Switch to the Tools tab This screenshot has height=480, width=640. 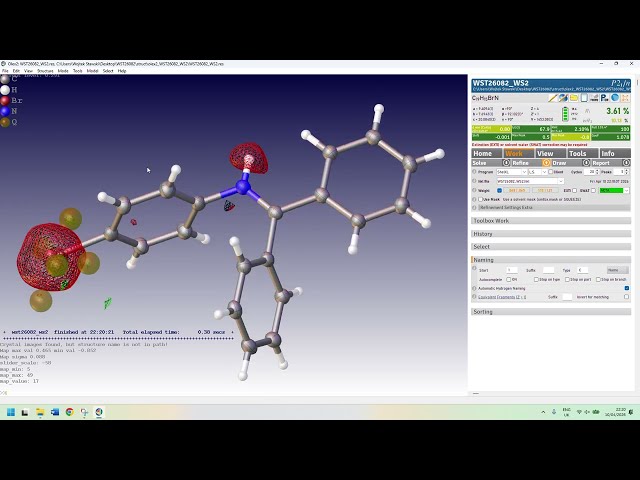click(583, 153)
